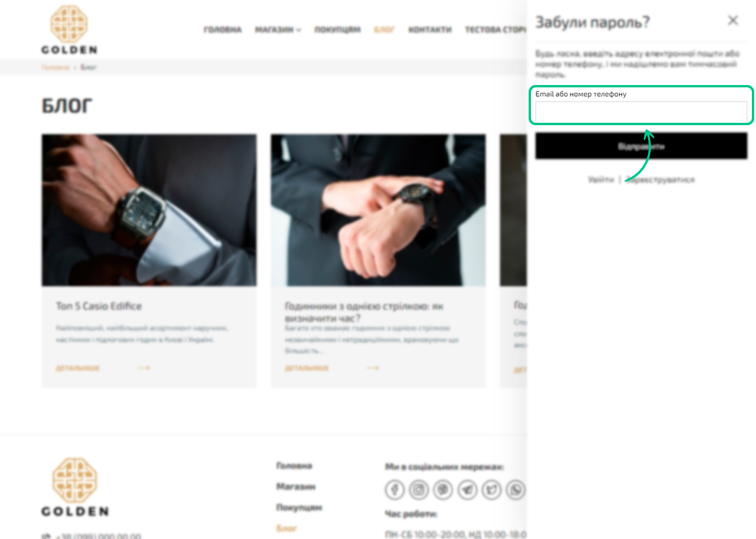Image resolution: width=756 pixels, height=539 pixels.
Task: Open the Twitter social icon in footer
Action: point(491,489)
